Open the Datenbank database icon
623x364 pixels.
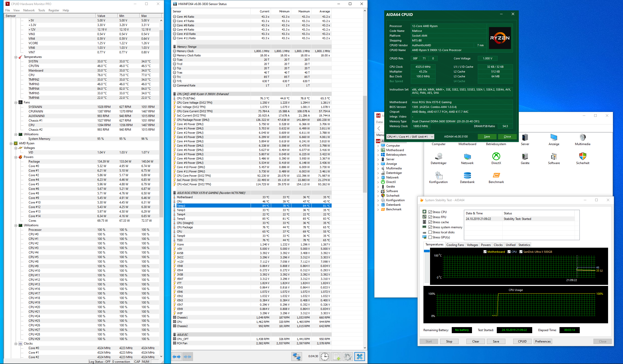coord(467,177)
